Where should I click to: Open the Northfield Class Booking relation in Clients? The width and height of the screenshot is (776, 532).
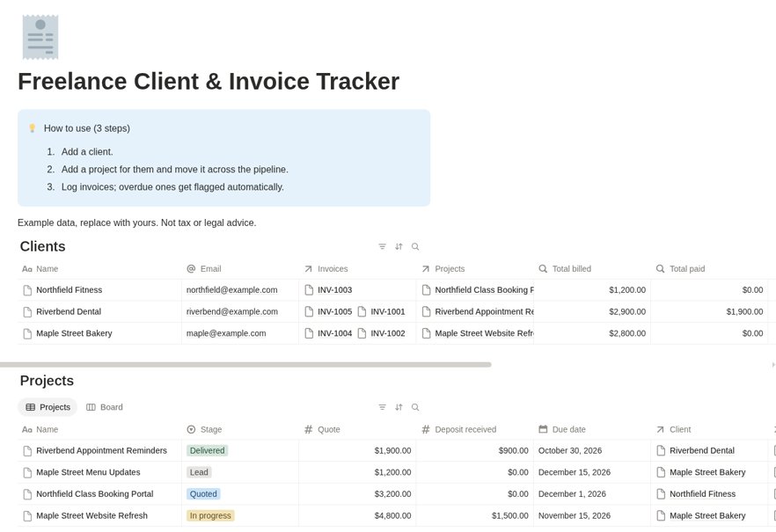tap(478, 289)
